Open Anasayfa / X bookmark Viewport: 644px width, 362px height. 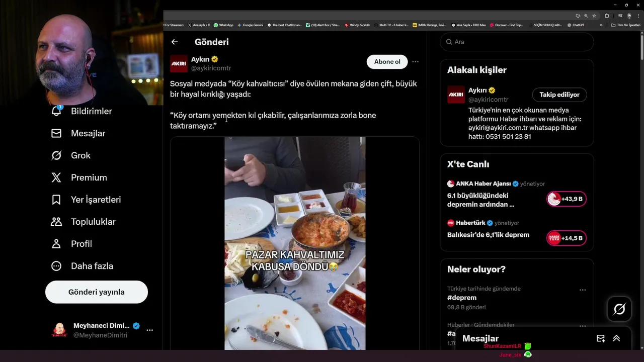coord(199,25)
